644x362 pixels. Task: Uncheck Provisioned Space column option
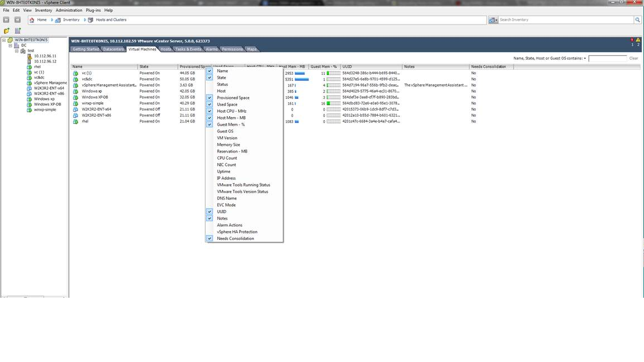tap(210, 98)
